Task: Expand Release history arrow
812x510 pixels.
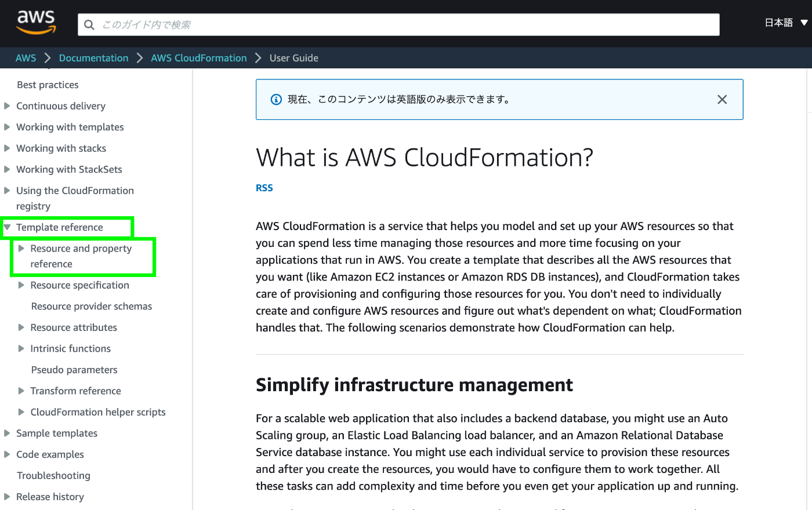Action: point(7,497)
